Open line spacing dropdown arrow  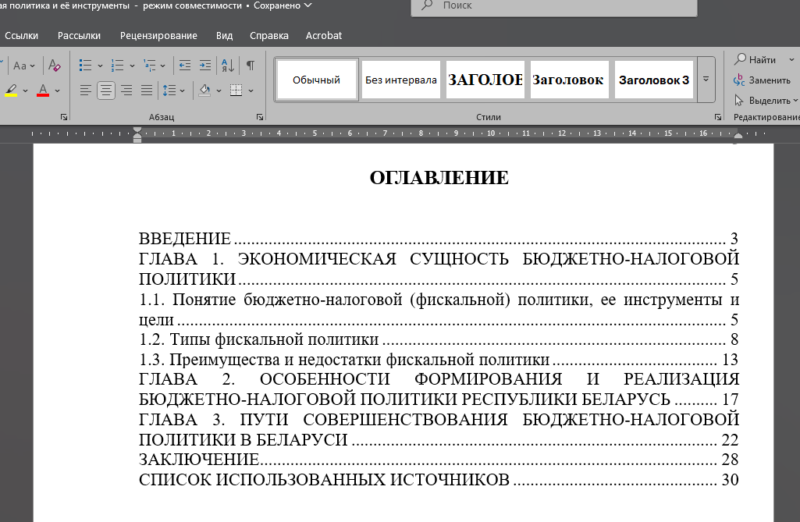[182, 91]
